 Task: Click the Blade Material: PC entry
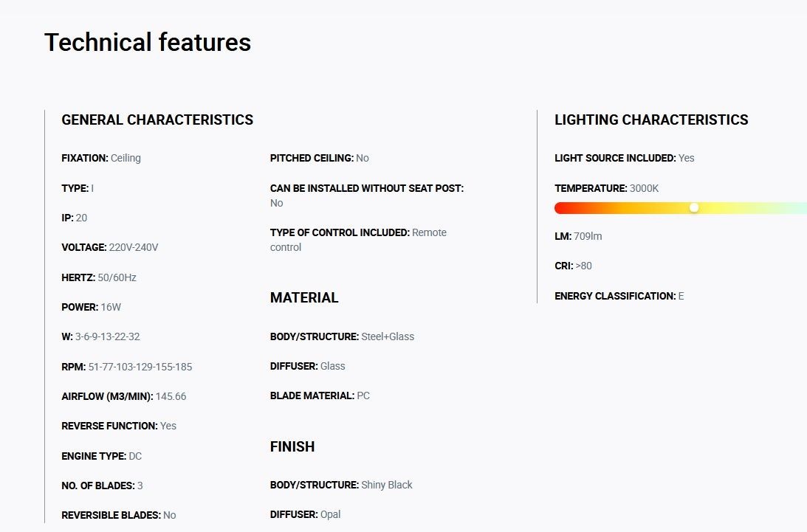click(320, 395)
